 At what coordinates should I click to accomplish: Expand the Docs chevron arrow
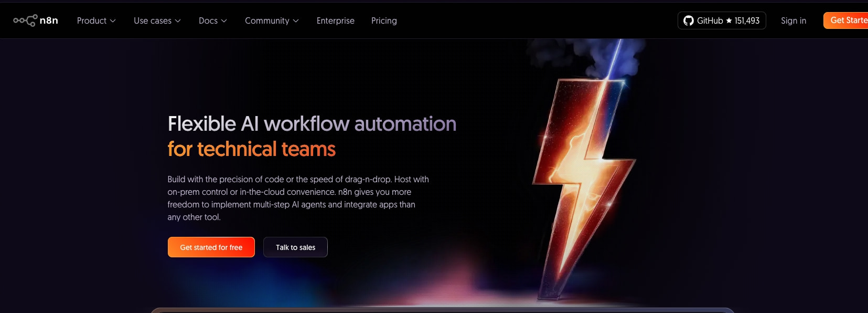click(224, 21)
